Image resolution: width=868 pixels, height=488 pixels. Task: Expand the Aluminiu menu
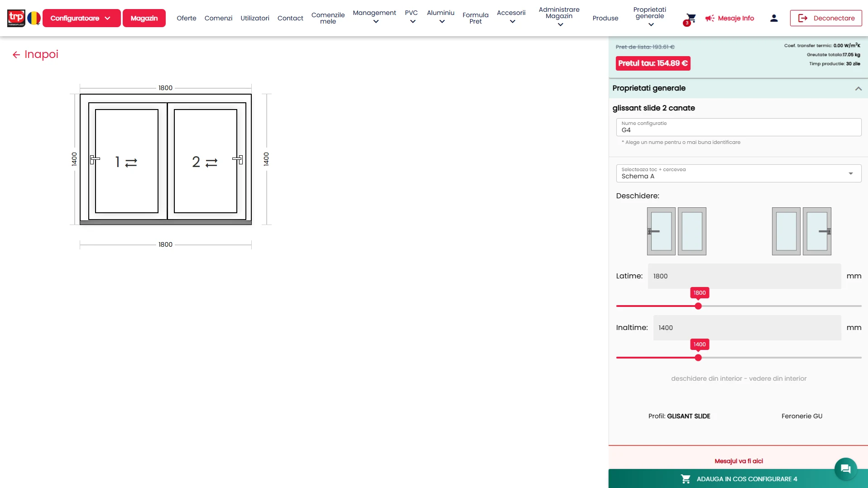[441, 17]
